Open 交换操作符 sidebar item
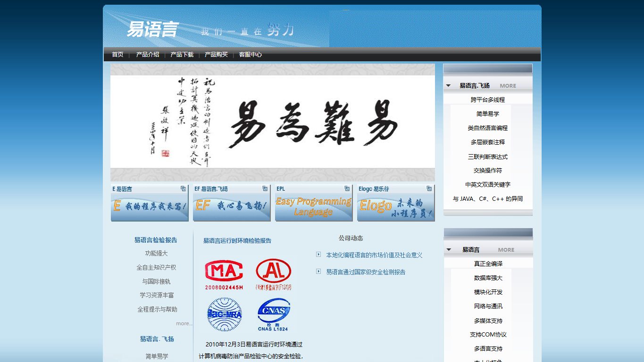 (x=488, y=171)
